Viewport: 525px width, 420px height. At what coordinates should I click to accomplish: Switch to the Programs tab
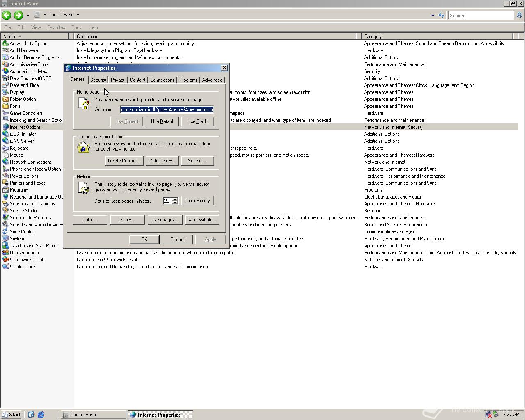[x=188, y=80]
